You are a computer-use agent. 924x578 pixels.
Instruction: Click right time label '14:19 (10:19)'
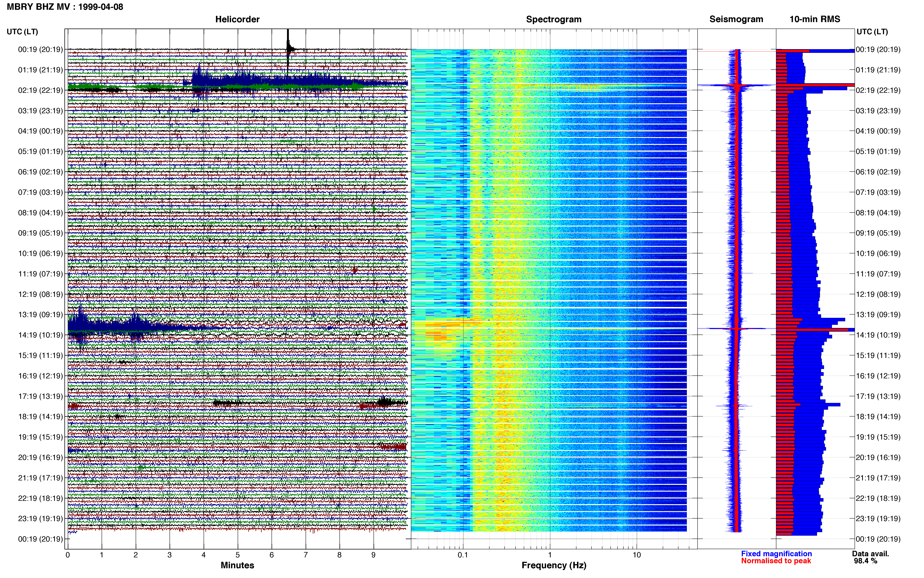(x=878, y=335)
